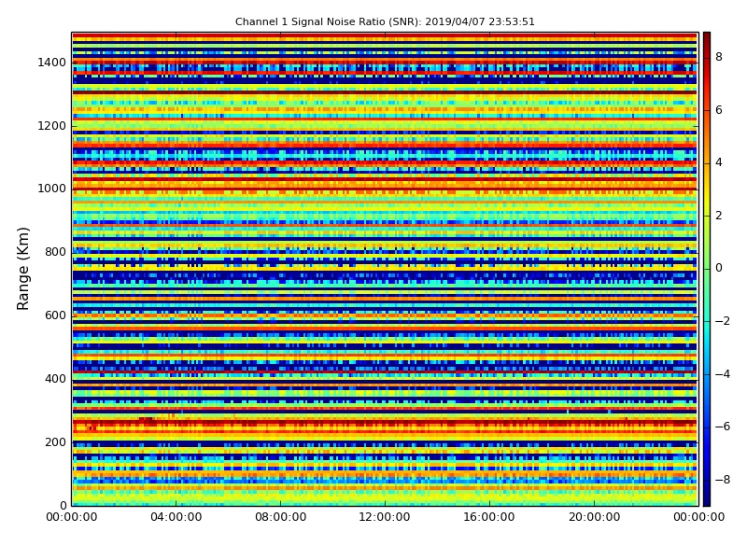Click the colorbar label 4

719,162
